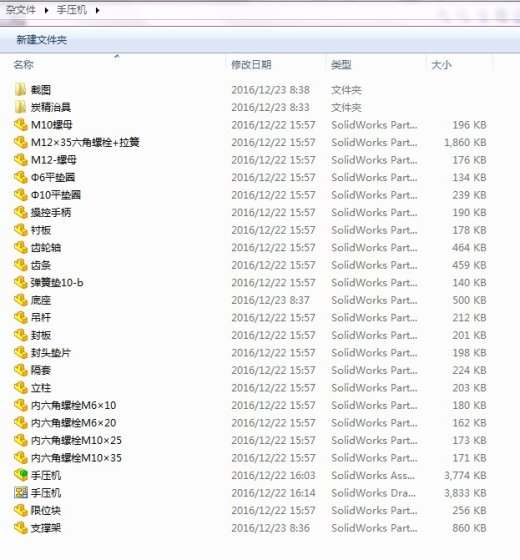Click the size value 196 KB
The image size is (520, 560).
click(469, 125)
